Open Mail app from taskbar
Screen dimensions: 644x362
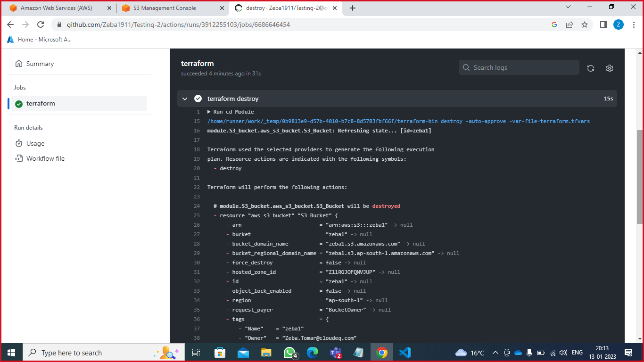point(243,353)
